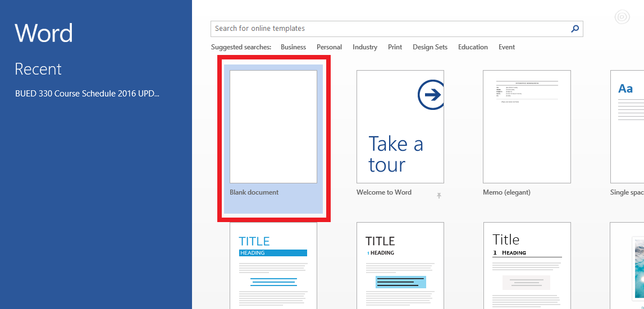Select the Memo (elegant) template
Screen dimensions: 644x309
click(527, 127)
